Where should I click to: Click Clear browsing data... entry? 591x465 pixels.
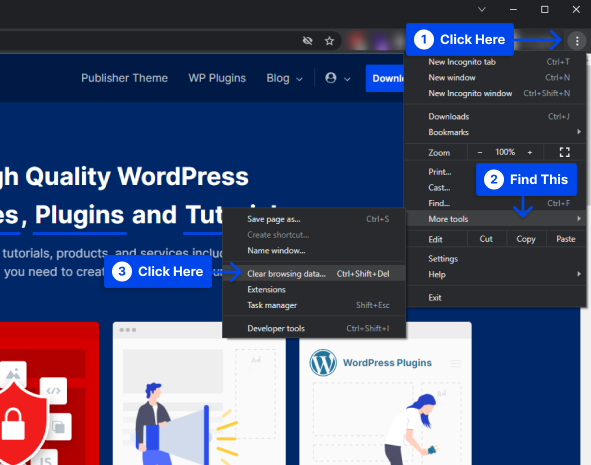click(314, 274)
